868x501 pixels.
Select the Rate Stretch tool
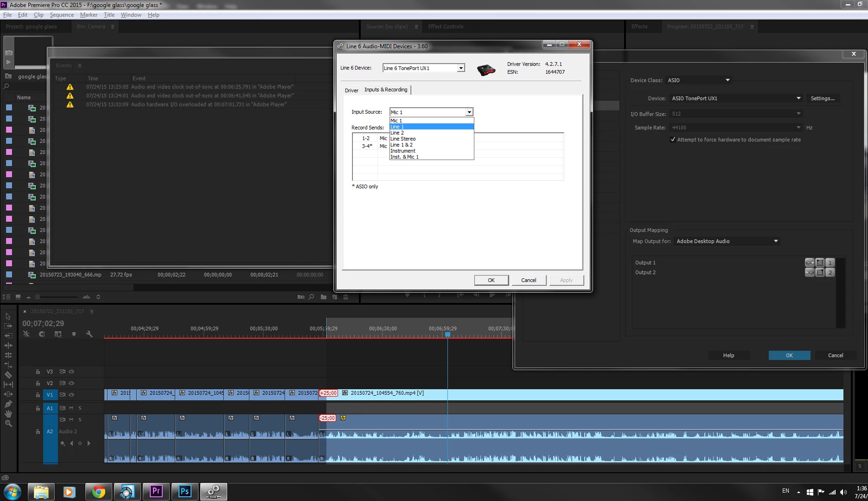pos(8,365)
